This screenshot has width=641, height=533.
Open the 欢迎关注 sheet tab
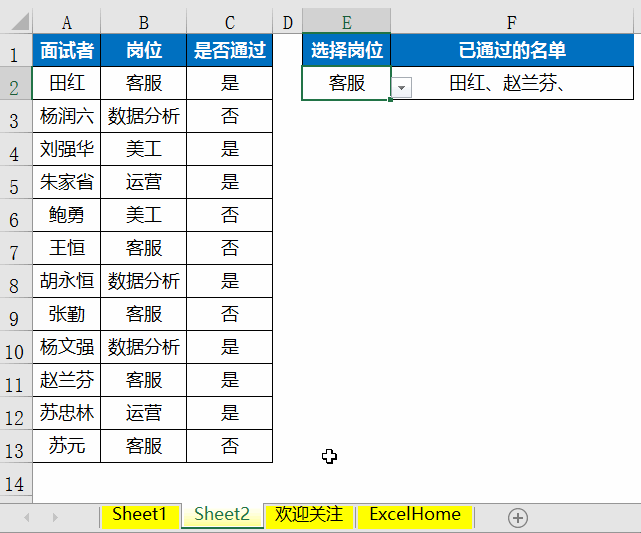[x=309, y=515]
